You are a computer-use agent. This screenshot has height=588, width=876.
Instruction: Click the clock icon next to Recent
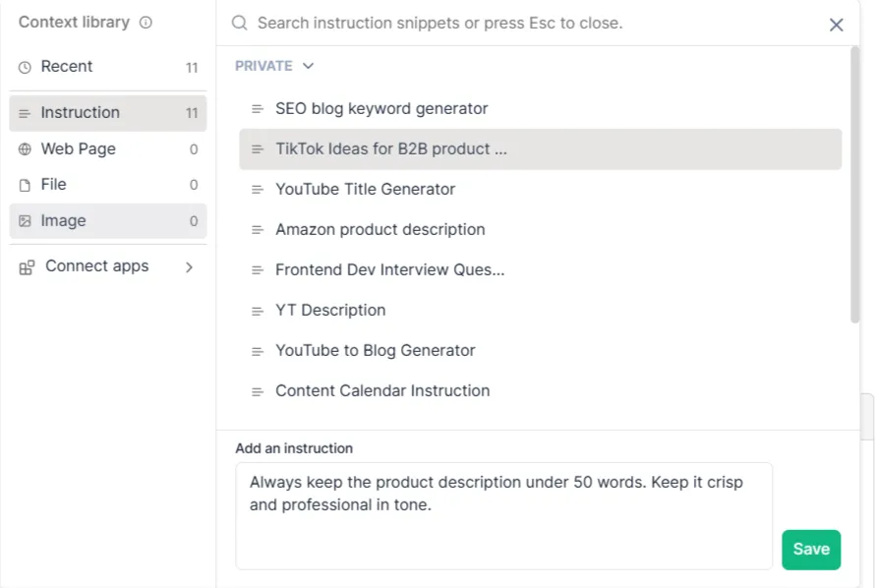click(26, 67)
